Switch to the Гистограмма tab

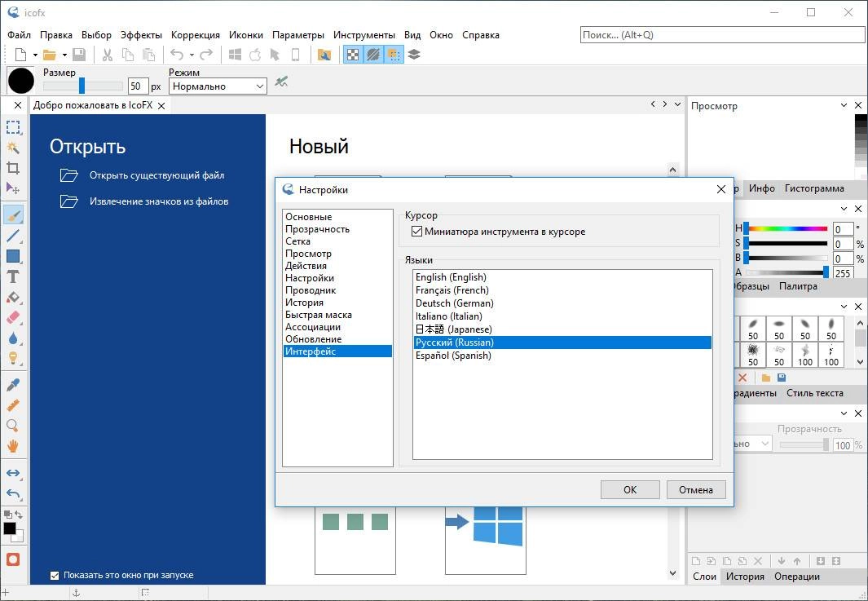(x=814, y=188)
